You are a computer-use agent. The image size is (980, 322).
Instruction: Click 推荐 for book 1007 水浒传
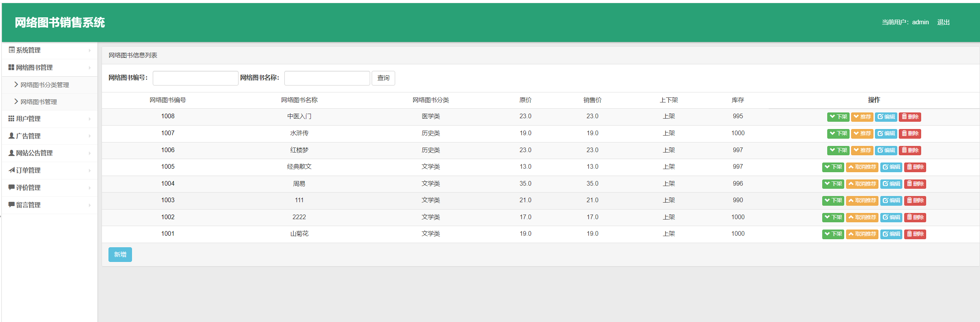coord(862,134)
